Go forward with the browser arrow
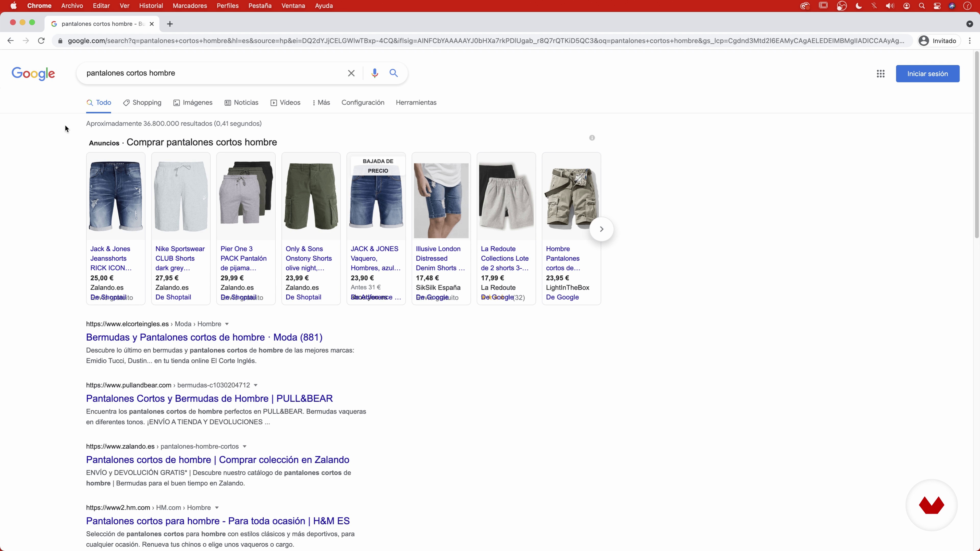The width and height of the screenshot is (980, 551). [x=26, y=41]
